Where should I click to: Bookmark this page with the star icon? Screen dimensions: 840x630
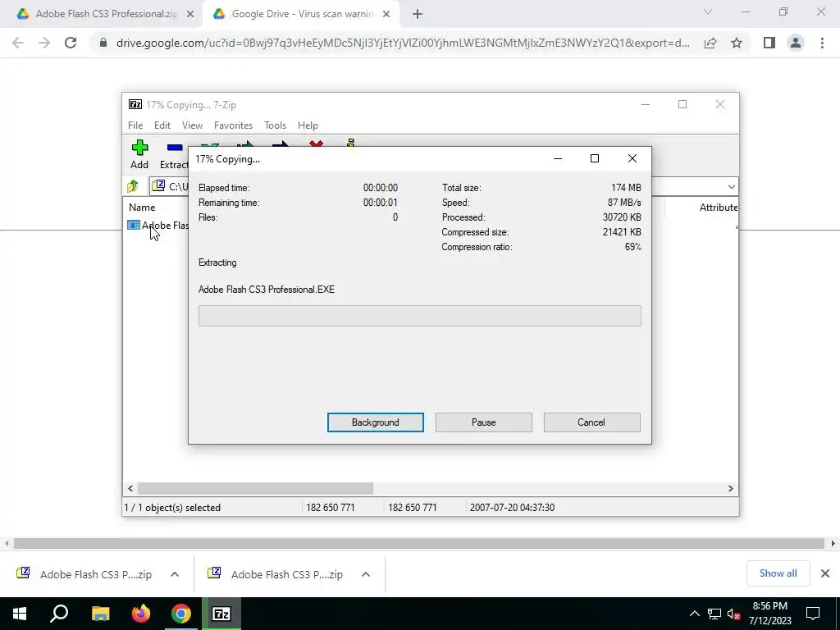[x=737, y=43]
